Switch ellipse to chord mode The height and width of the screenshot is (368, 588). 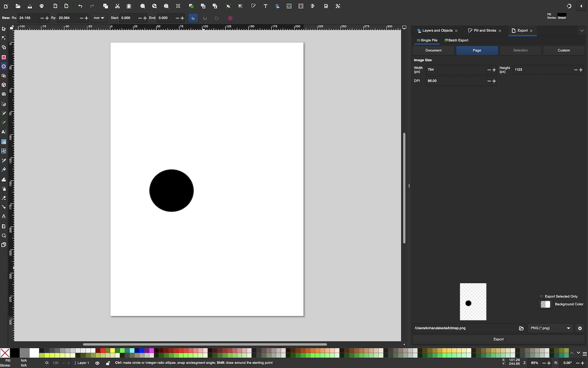[217, 18]
